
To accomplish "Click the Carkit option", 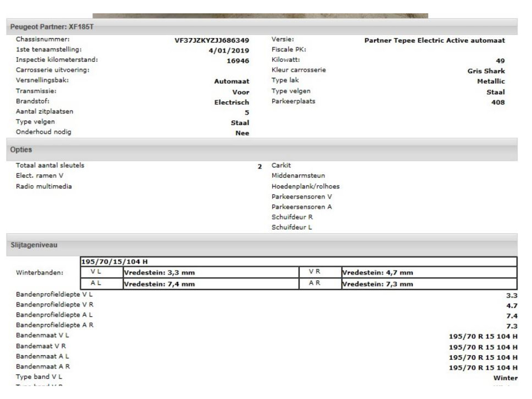I will click(281, 165).
